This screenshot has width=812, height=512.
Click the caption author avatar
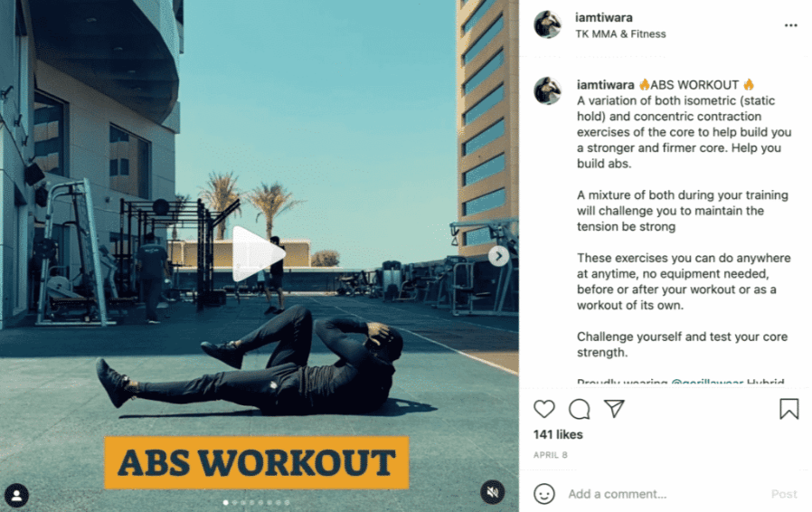click(548, 90)
